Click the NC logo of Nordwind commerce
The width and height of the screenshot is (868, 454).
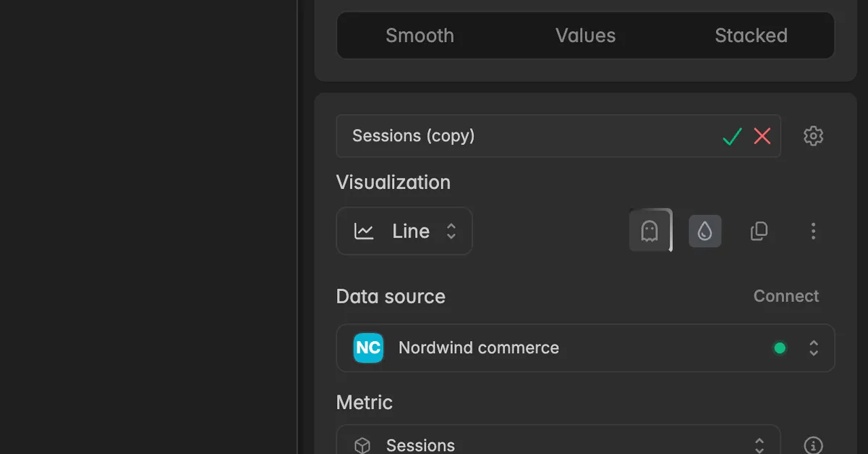coord(368,348)
